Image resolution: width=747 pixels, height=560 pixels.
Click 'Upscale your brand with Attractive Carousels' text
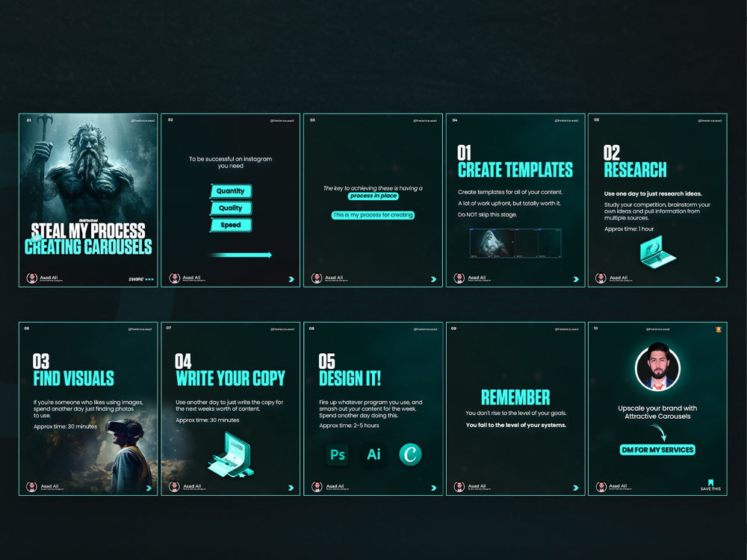pyautogui.click(x=657, y=412)
